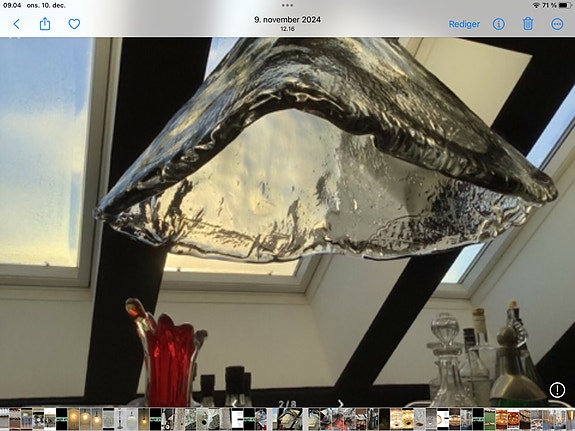Image resolution: width=575 pixels, height=431 pixels.
Task: Delete the photo using trash icon
Action: coord(528,24)
